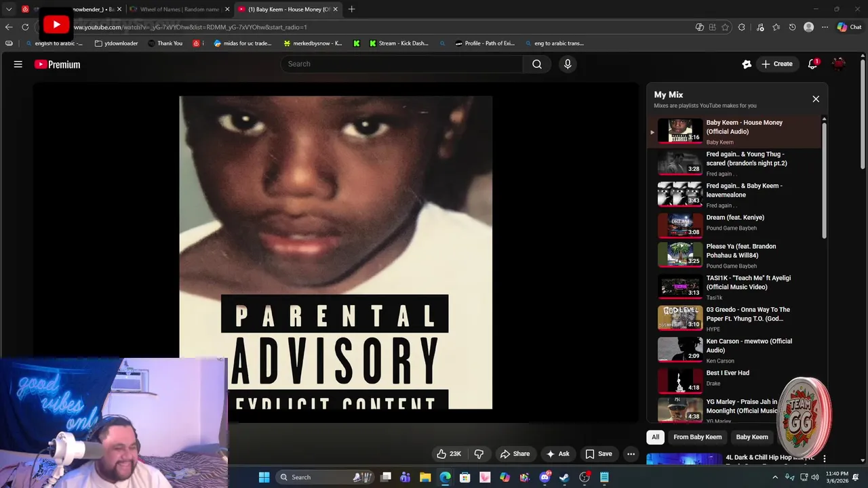Open the browser tab list dropdown
The image size is (868, 488).
coord(9,9)
